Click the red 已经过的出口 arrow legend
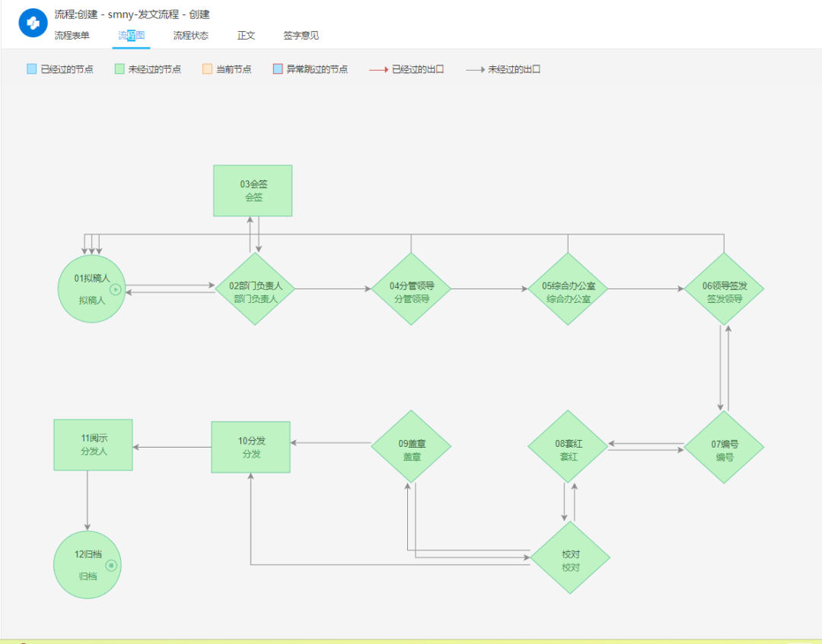This screenshot has height=644, width=822. click(x=378, y=69)
